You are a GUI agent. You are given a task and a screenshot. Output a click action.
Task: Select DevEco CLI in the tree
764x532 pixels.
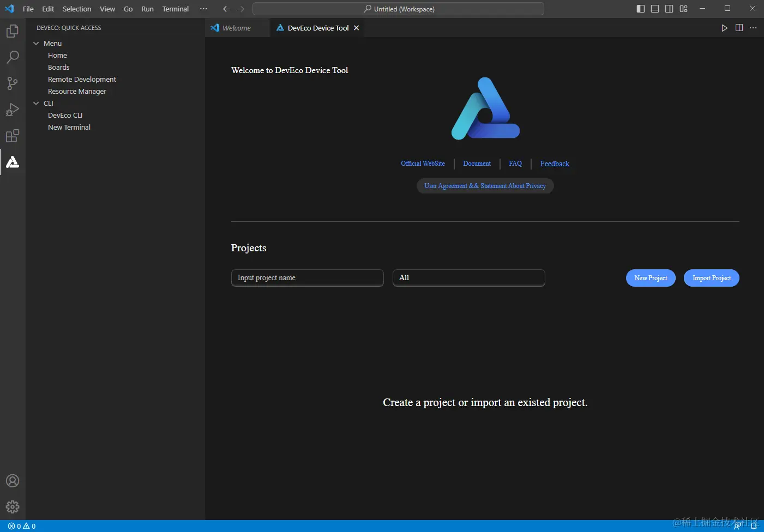pyautogui.click(x=65, y=115)
